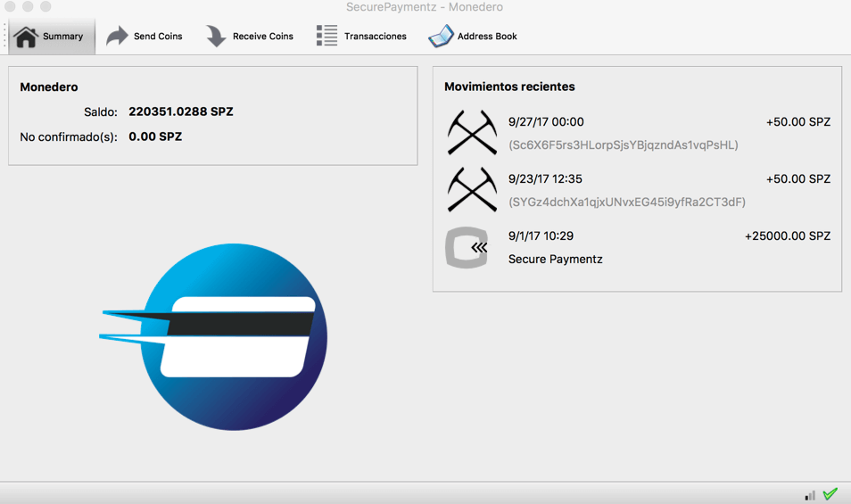Select the Receive Coins down-arrow icon

(x=216, y=37)
